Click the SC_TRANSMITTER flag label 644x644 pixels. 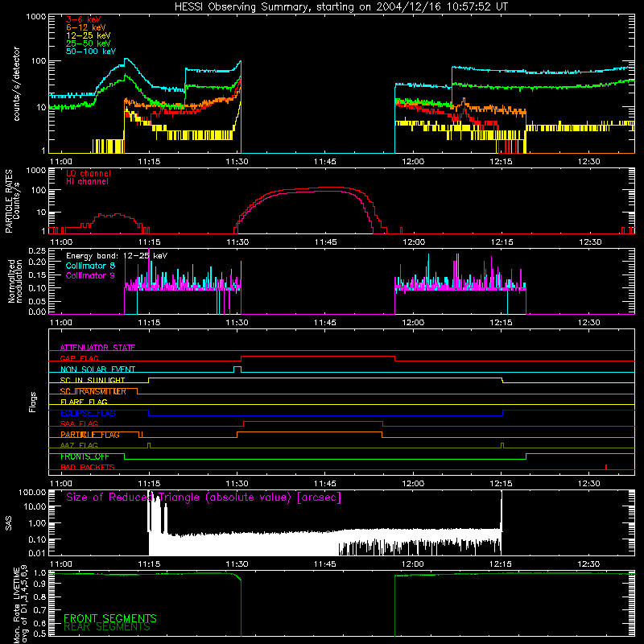tap(93, 391)
